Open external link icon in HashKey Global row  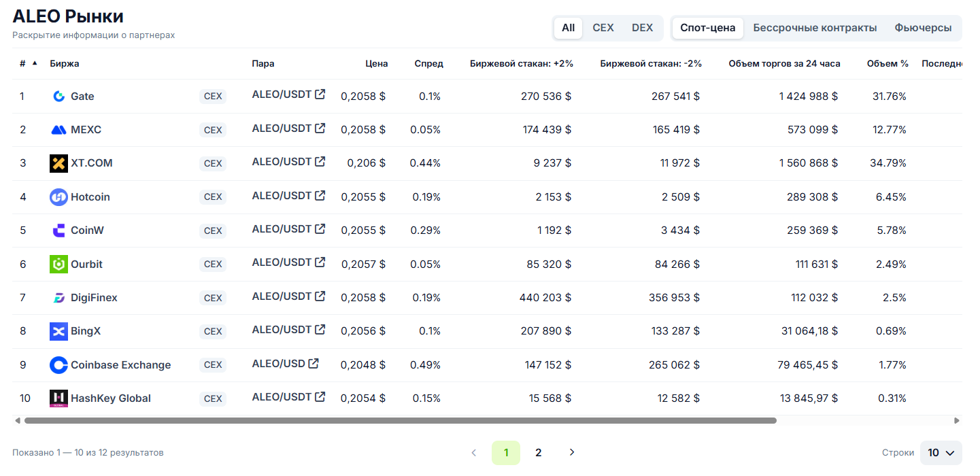click(x=320, y=396)
